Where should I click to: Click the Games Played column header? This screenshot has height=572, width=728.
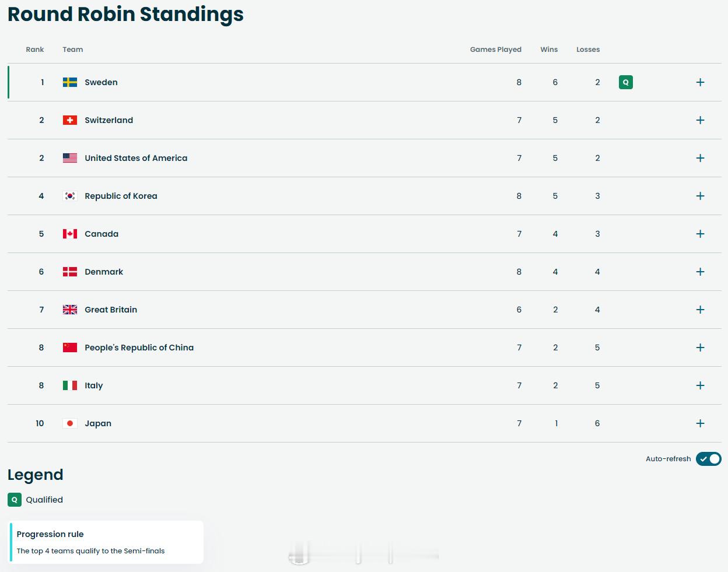tap(495, 50)
